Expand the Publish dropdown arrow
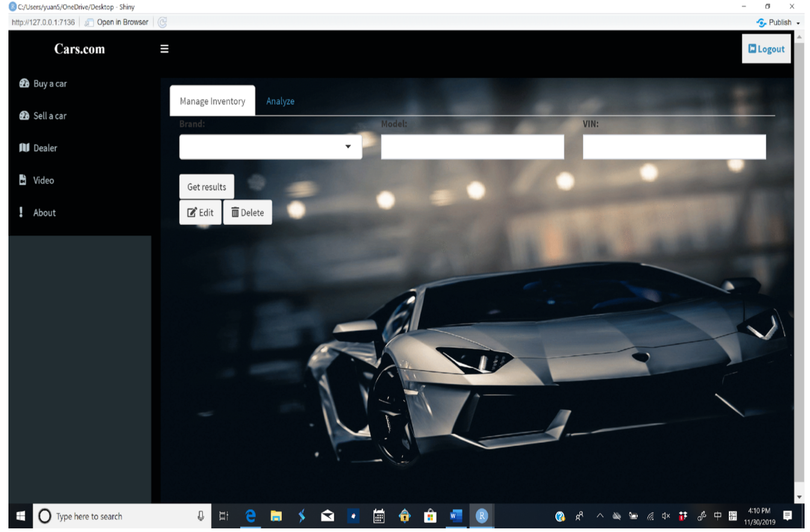 [x=799, y=23]
